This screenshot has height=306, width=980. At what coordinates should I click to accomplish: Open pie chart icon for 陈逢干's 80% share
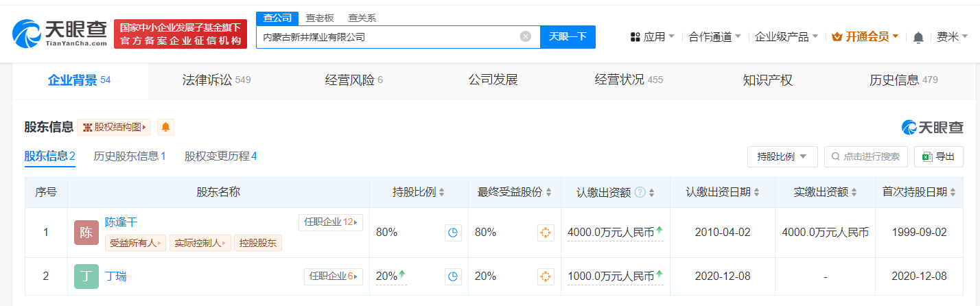452,233
